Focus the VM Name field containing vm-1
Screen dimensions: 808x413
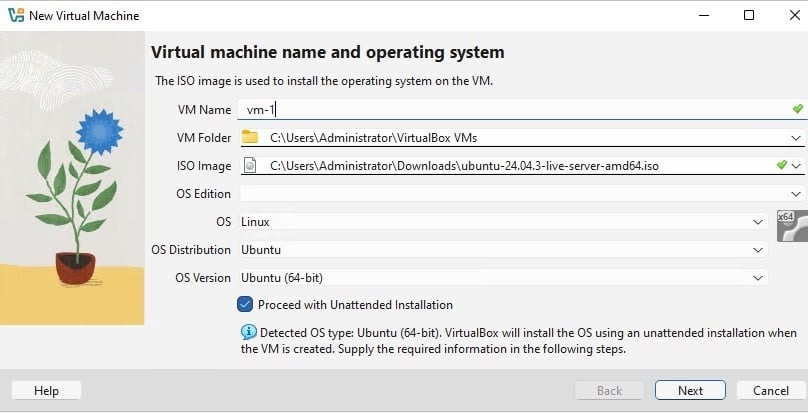tap(521, 109)
